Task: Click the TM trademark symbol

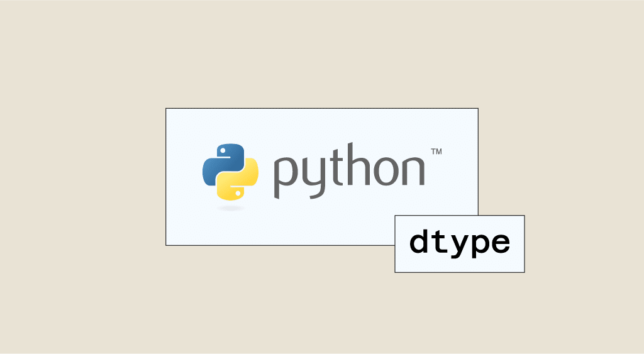Action: [x=436, y=152]
